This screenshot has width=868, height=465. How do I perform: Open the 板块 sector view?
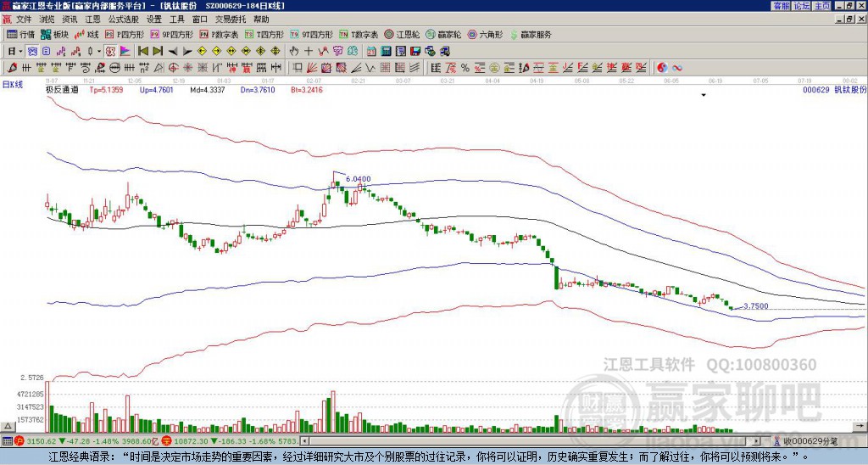(x=55, y=34)
